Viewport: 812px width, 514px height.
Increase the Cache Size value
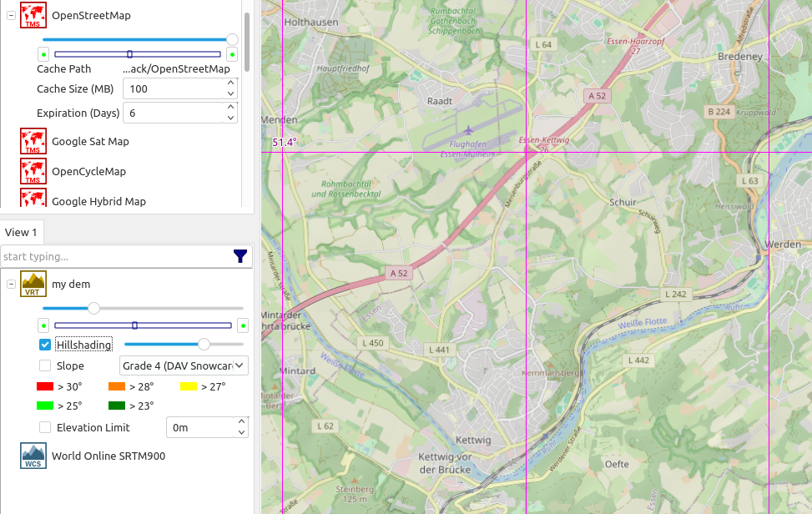tap(231, 84)
